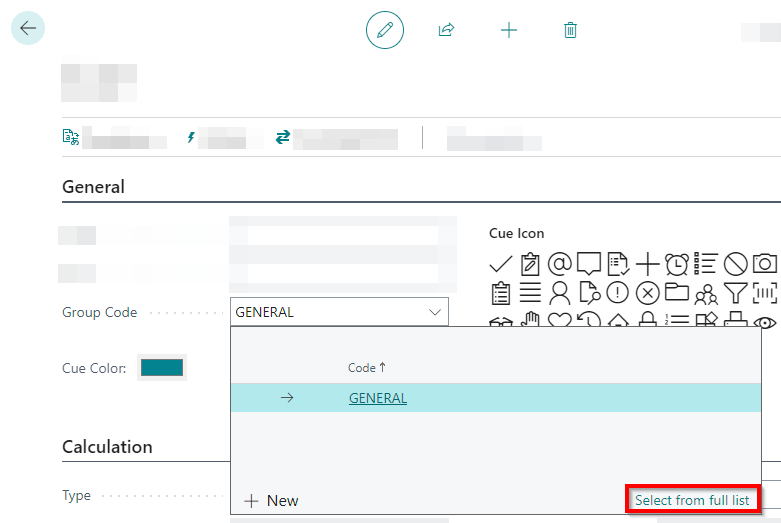The width and height of the screenshot is (781, 523).
Task: Choose the camera cue icon
Action: [x=765, y=264]
